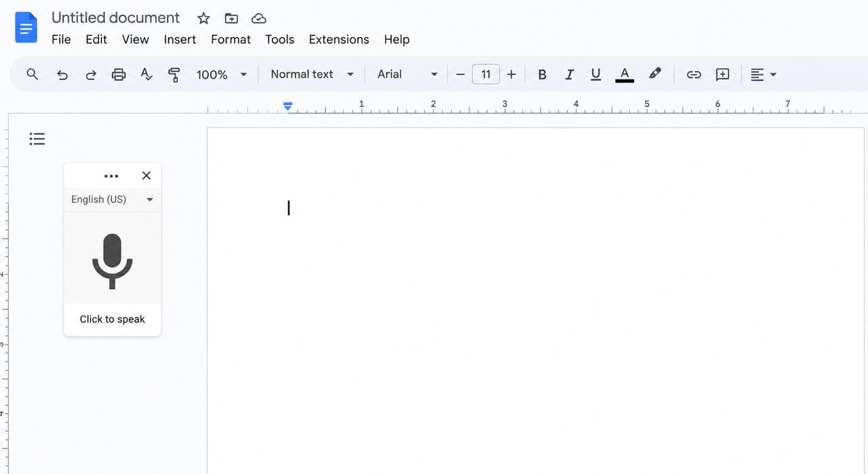The image size is (868, 474).
Task: Open the text alignment dropdown
Action: (764, 75)
